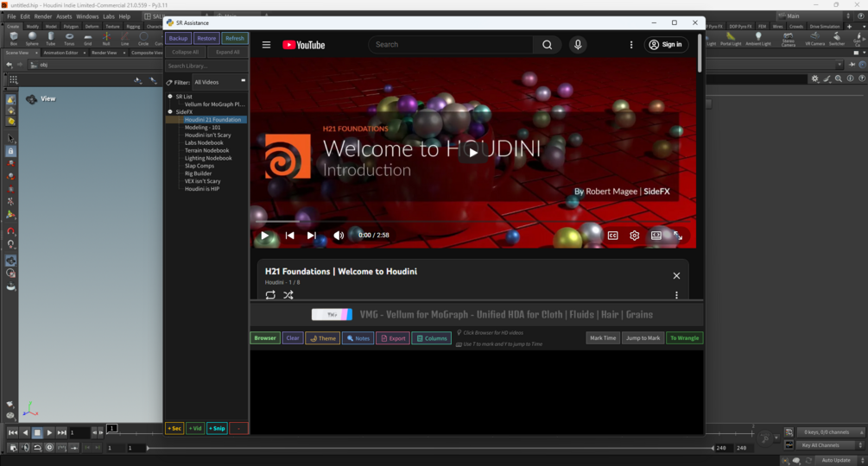Viewport: 868px width, 466px height.
Task: Open the video settings gear
Action: pos(635,236)
